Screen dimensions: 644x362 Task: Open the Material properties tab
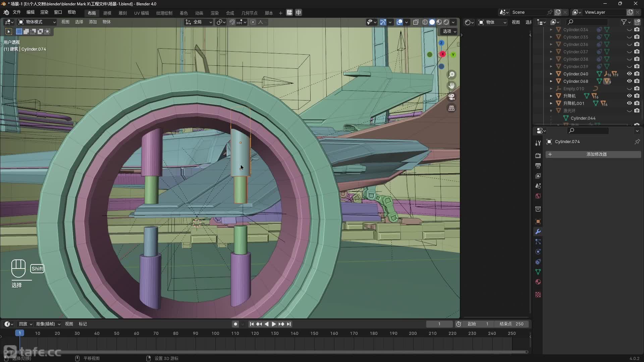coord(538,282)
